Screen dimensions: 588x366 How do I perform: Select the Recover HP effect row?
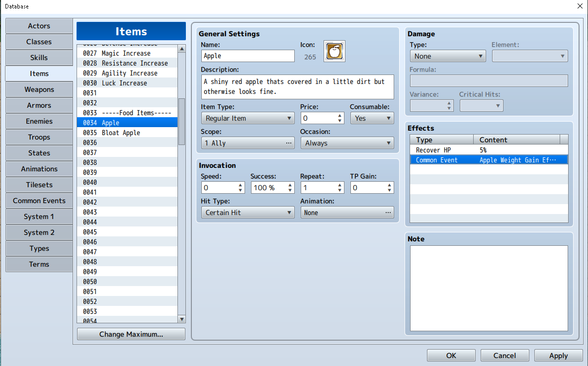489,150
